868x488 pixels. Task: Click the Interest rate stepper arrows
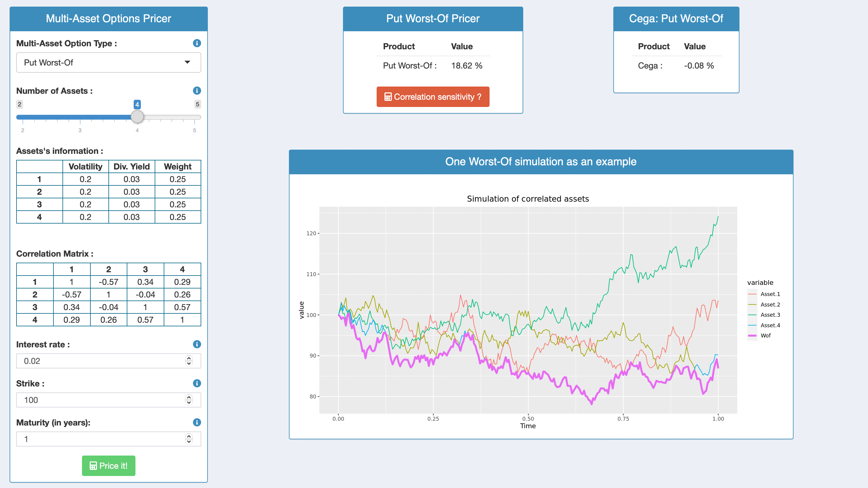[x=189, y=361]
